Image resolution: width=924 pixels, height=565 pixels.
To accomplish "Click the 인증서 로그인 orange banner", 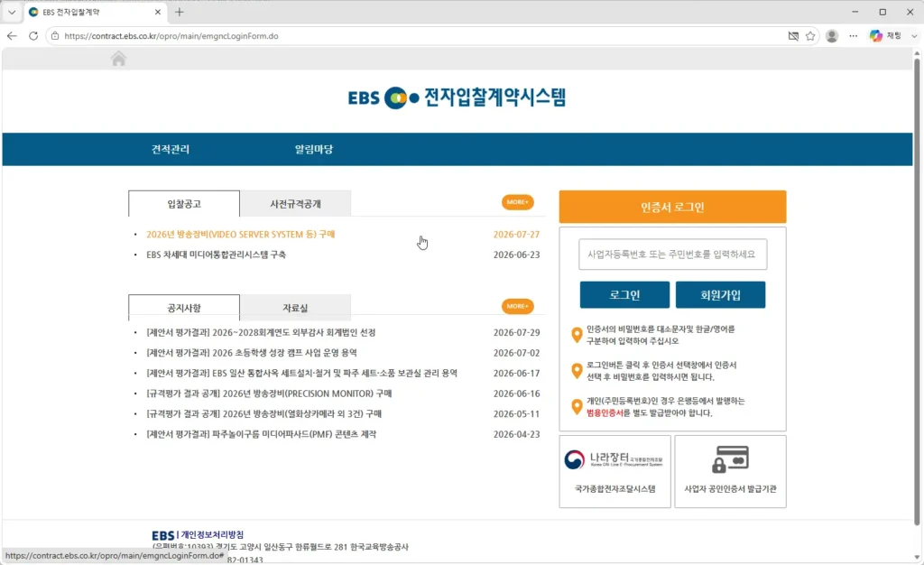I will (x=672, y=207).
